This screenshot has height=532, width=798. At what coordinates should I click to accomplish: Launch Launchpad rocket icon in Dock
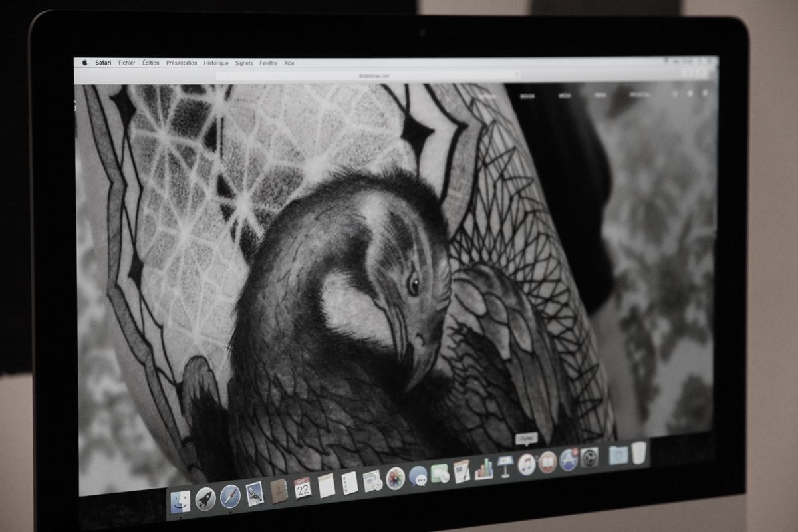(x=205, y=499)
